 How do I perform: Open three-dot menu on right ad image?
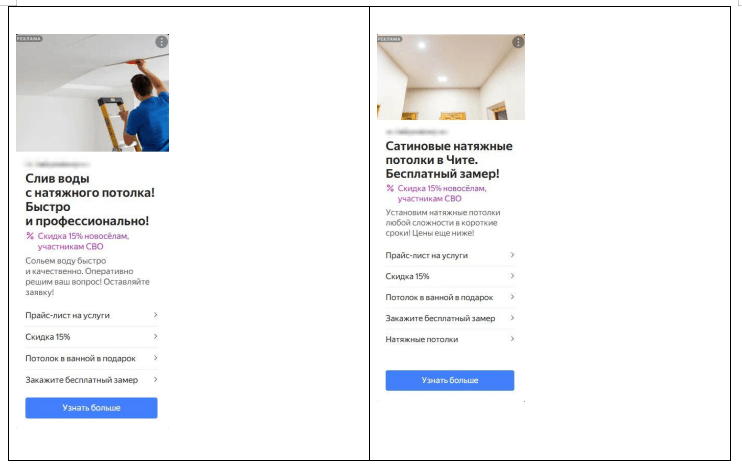point(518,42)
